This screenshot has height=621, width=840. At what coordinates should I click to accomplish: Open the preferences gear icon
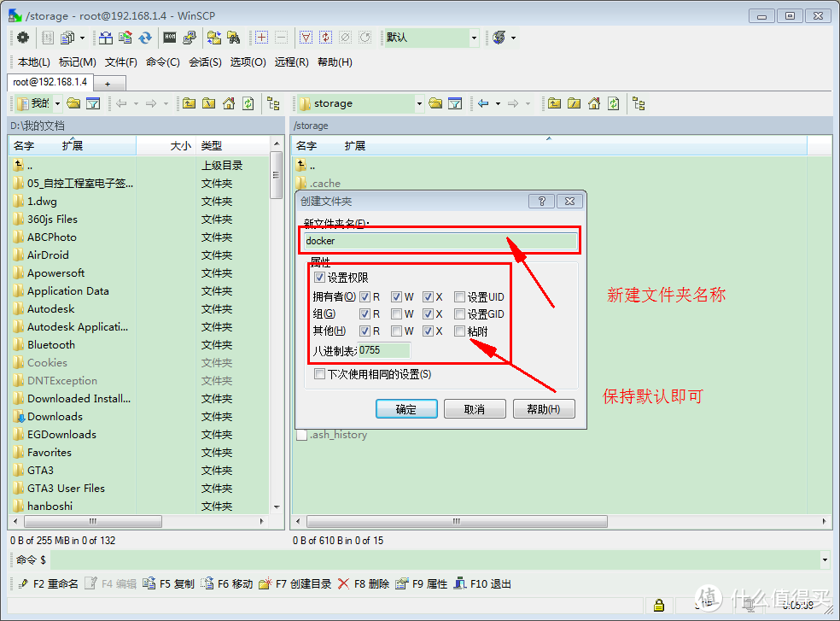pyautogui.click(x=23, y=38)
